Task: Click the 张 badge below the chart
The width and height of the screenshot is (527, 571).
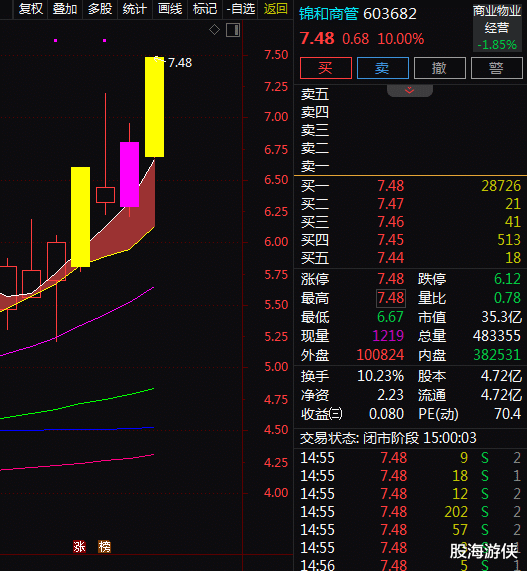Action: (x=79, y=546)
